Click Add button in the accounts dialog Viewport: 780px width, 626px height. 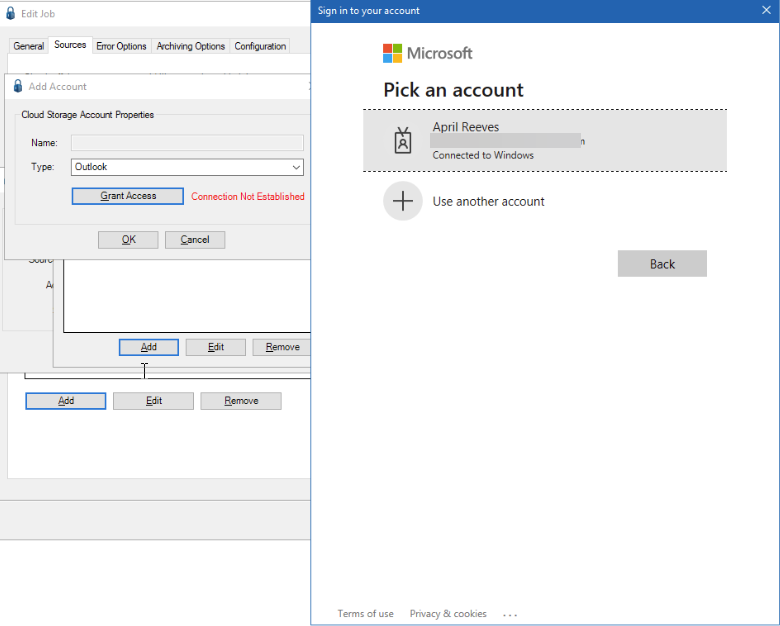149,347
